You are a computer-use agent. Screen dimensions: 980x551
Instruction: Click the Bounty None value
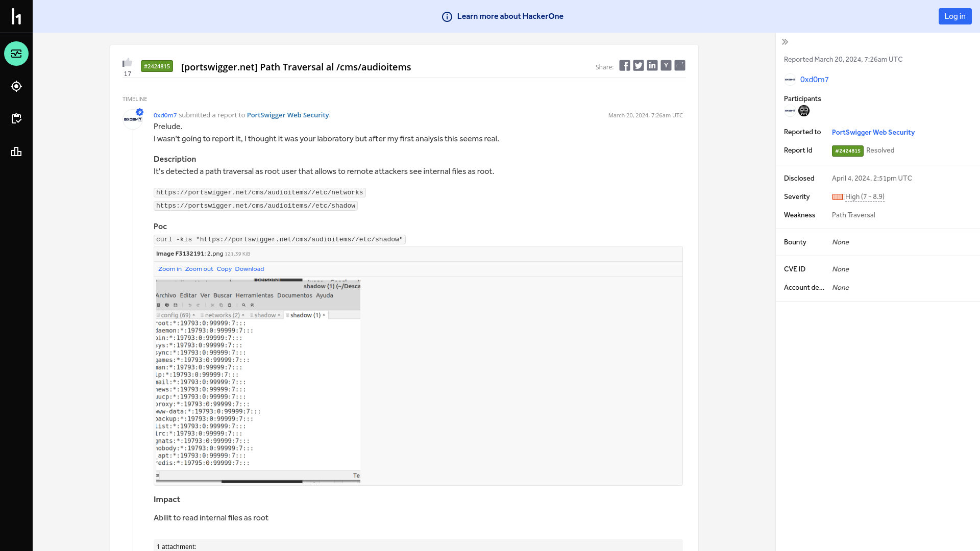pyautogui.click(x=840, y=242)
